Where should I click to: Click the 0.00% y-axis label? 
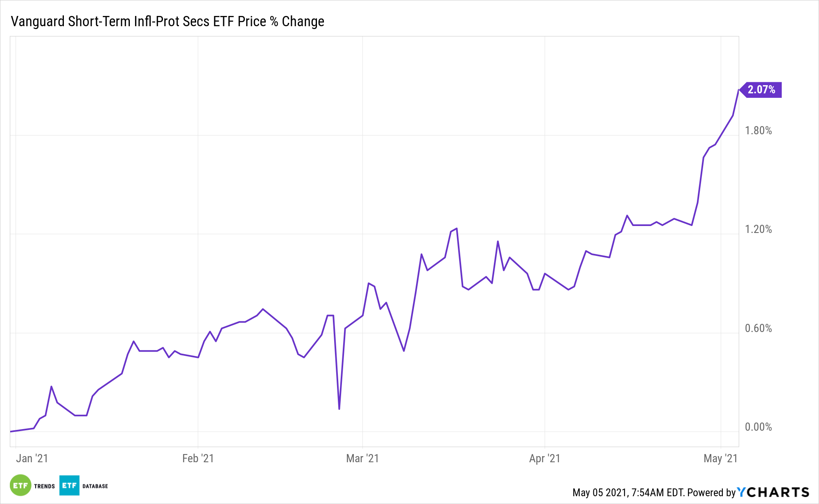[758, 427]
